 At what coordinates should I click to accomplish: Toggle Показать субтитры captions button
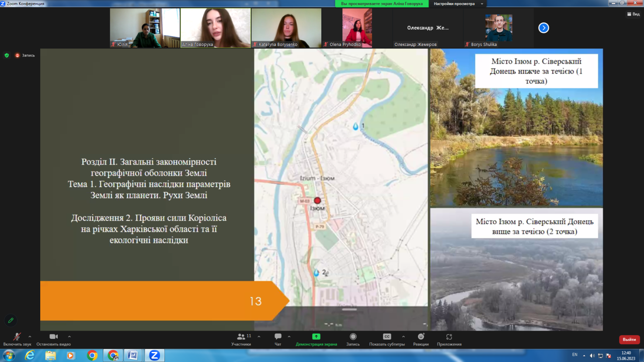[387, 337]
